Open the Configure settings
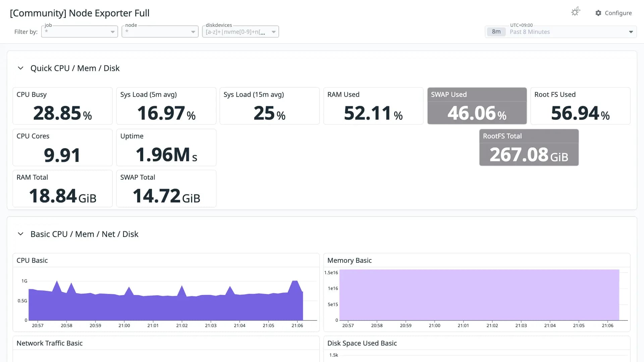644x362 pixels. click(613, 13)
